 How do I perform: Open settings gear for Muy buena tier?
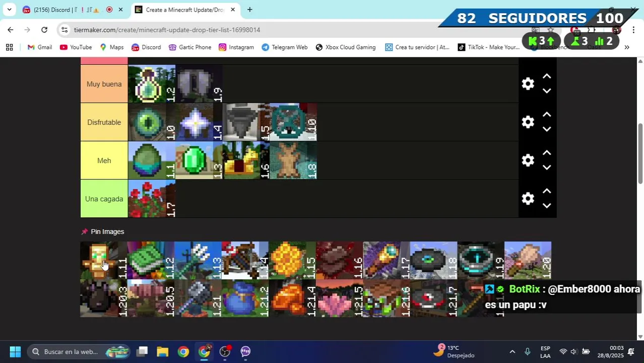(x=528, y=84)
